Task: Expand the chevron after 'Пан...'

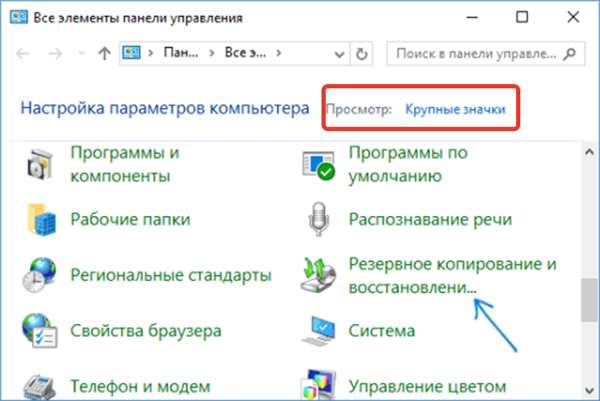Action: point(212,53)
